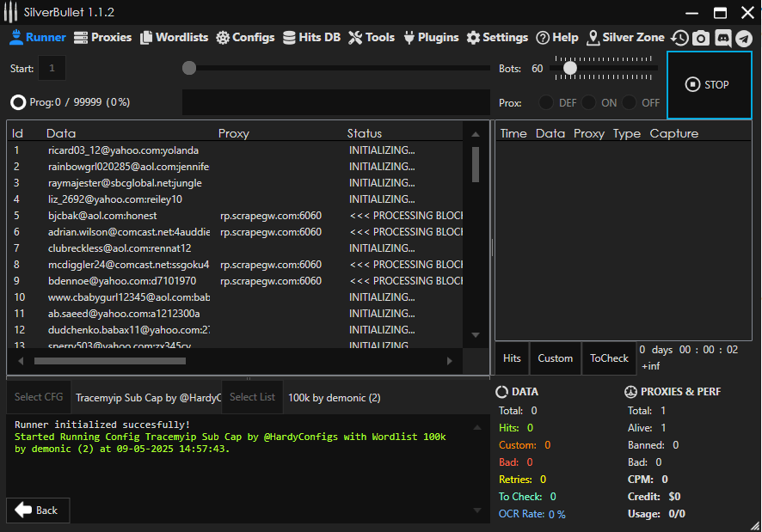
Task: Click the Telegram icon
Action: (x=744, y=38)
